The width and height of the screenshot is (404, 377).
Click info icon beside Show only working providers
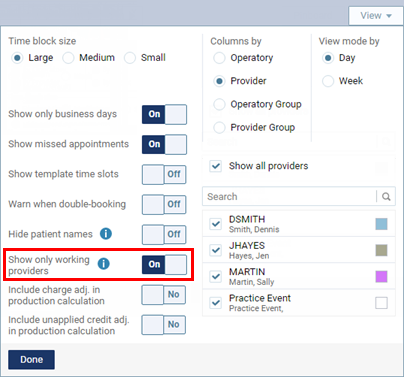tap(104, 264)
